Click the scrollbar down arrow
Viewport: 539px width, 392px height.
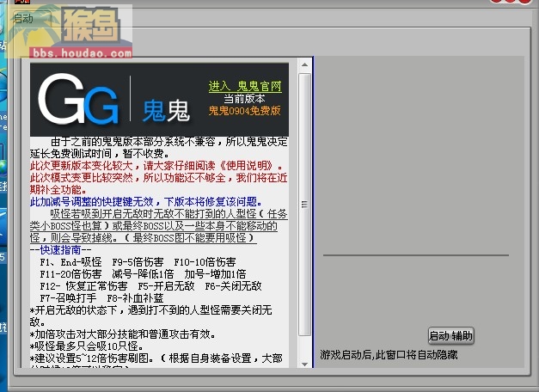click(x=304, y=364)
